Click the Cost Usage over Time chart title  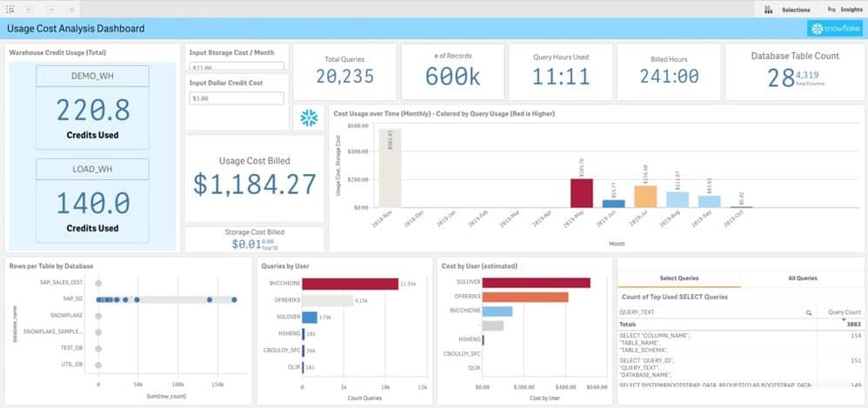(x=444, y=113)
